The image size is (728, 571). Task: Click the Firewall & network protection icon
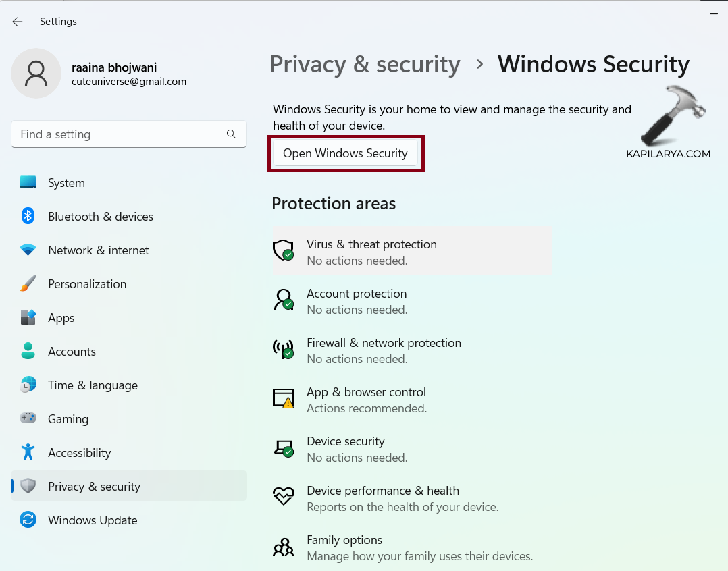point(283,350)
